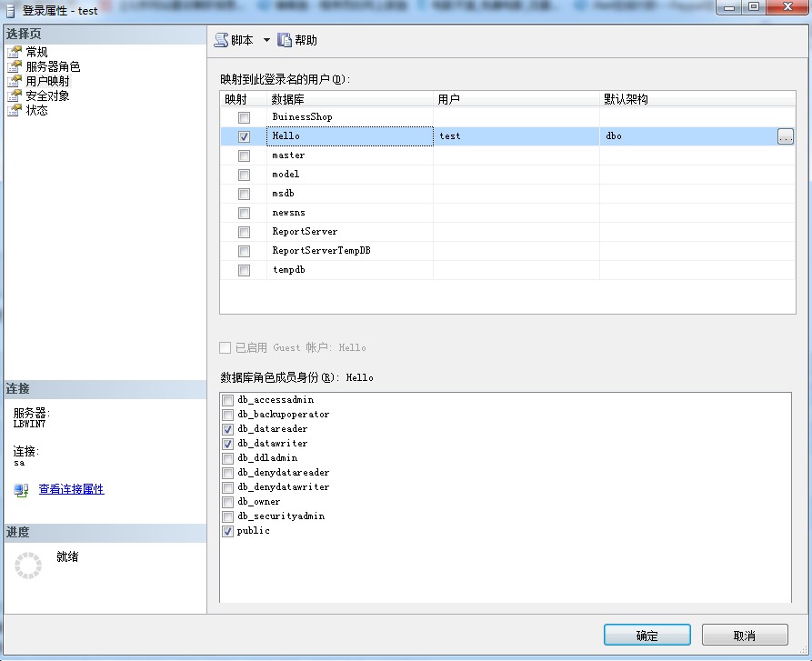The image size is (812, 661).
Task: Uncheck the db_datawriter role
Action: coord(227,444)
